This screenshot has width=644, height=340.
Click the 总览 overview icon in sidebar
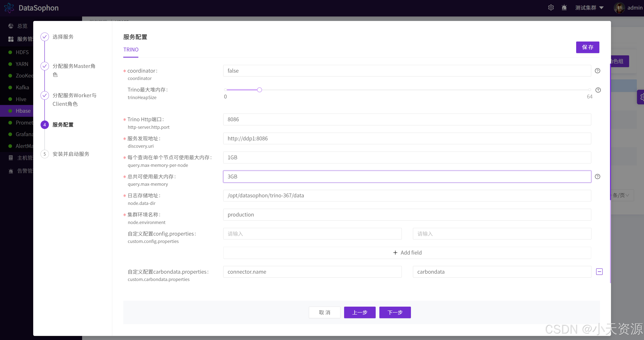click(11, 26)
